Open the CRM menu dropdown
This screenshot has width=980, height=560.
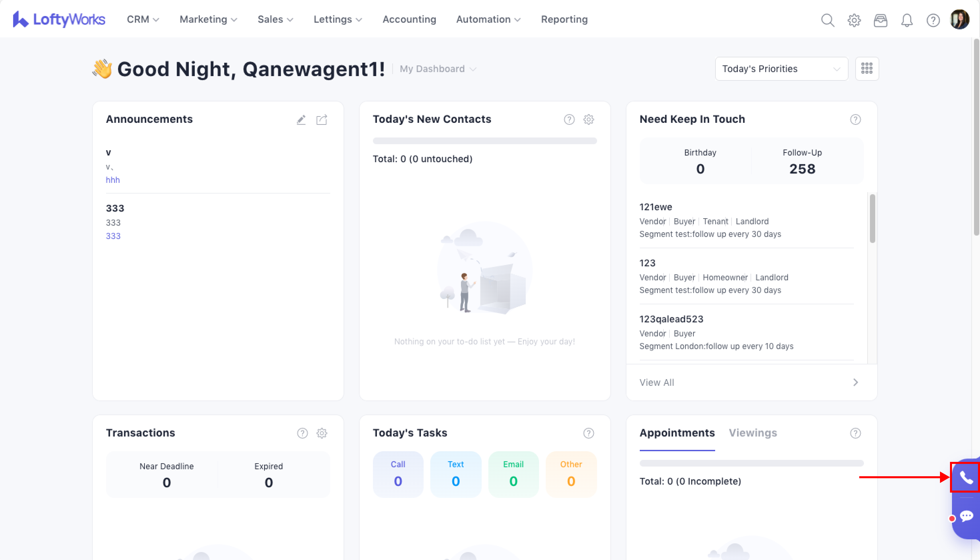142,19
